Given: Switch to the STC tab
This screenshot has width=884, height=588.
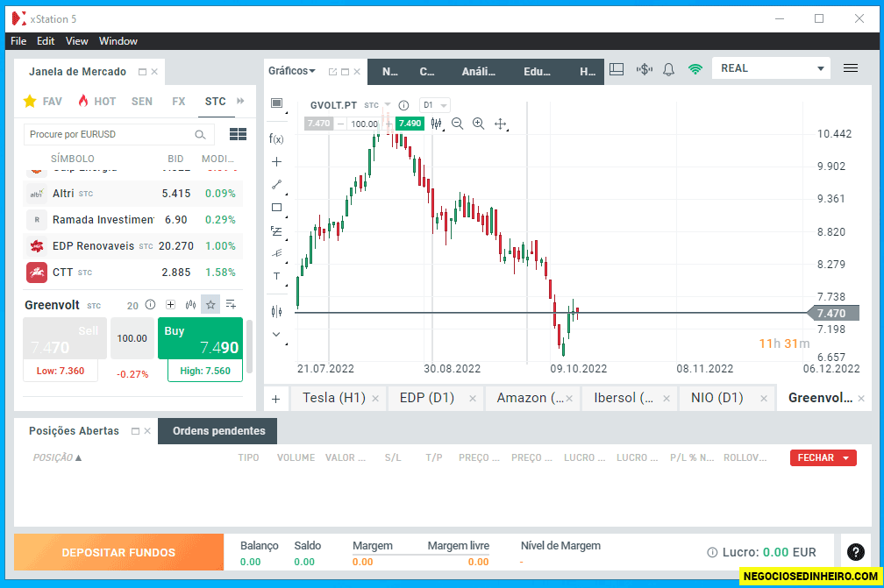Looking at the screenshot, I should [216, 102].
